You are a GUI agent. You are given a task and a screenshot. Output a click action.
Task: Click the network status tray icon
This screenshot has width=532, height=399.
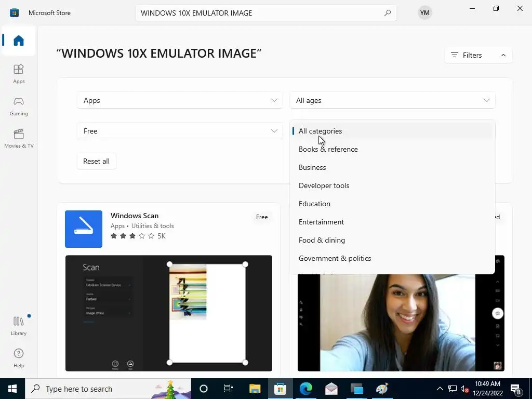(453, 389)
